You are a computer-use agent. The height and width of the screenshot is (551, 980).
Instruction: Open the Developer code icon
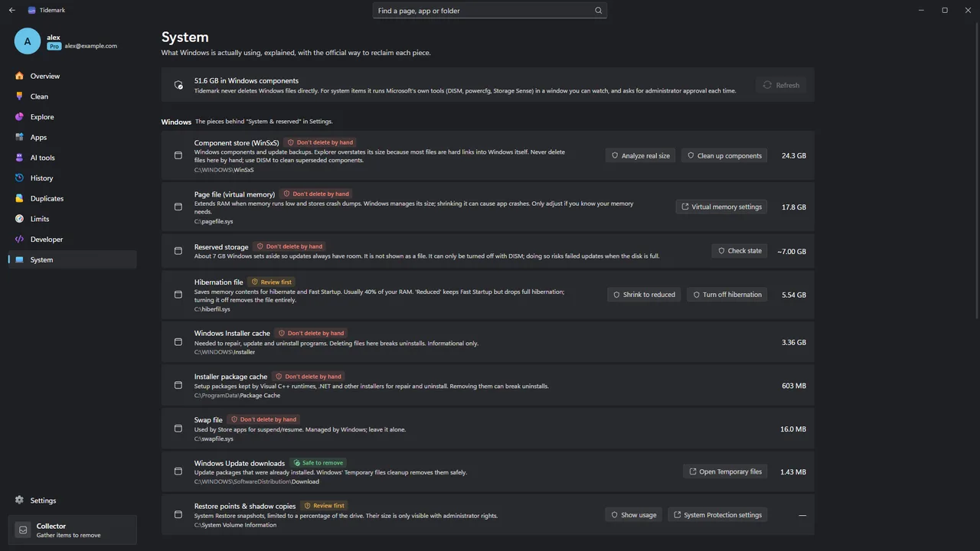pos(19,240)
